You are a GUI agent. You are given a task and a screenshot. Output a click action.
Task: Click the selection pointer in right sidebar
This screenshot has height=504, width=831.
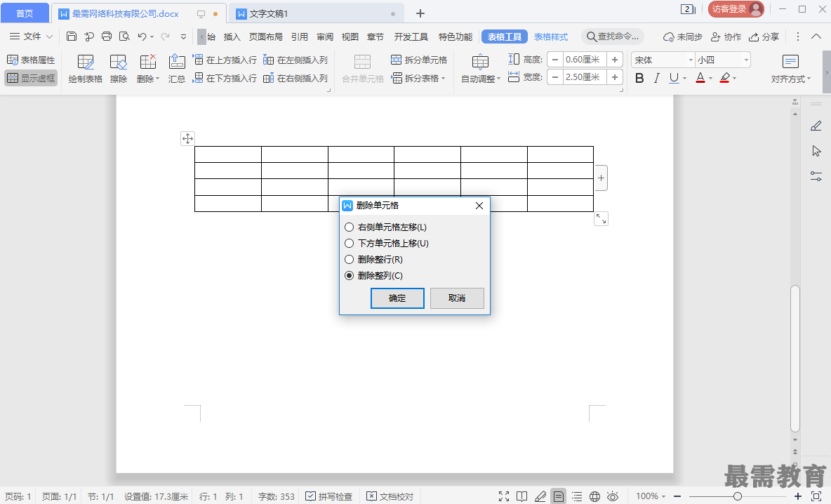click(x=816, y=151)
